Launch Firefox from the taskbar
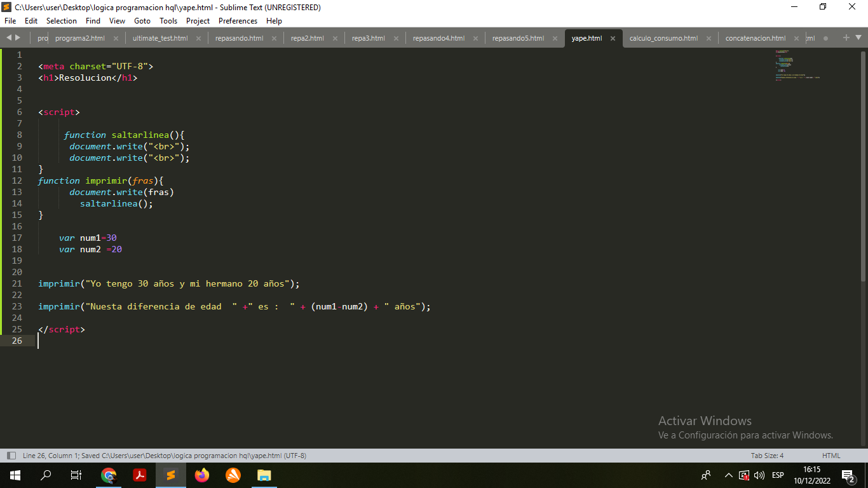The height and width of the screenshot is (488, 868). tap(202, 475)
